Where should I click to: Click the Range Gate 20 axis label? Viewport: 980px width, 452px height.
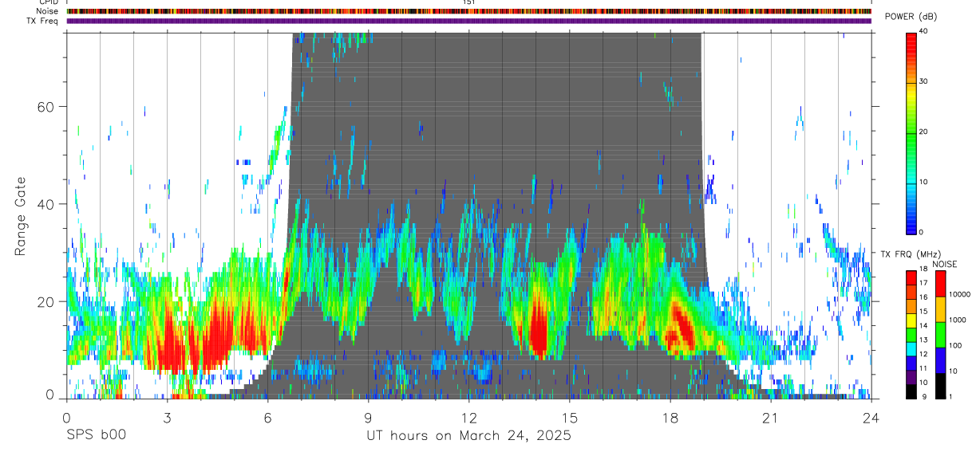click(50, 302)
